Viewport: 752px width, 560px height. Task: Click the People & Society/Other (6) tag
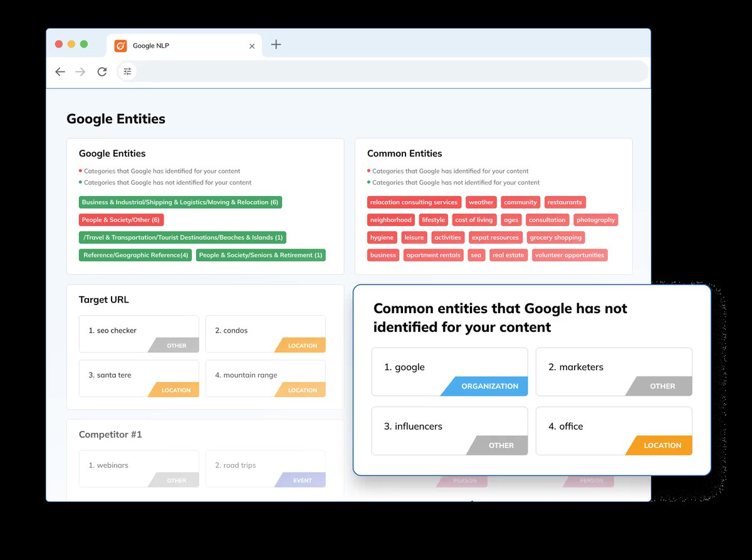121,220
